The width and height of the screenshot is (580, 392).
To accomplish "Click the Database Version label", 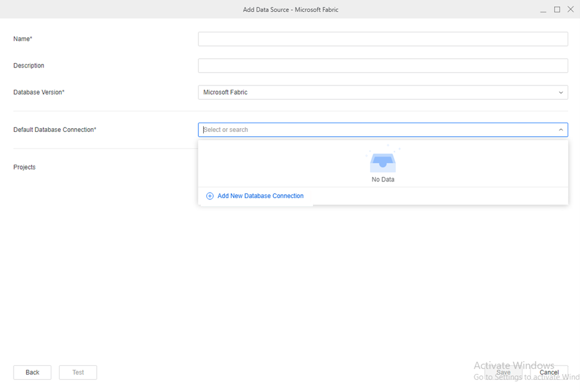I will (x=39, y=92).
